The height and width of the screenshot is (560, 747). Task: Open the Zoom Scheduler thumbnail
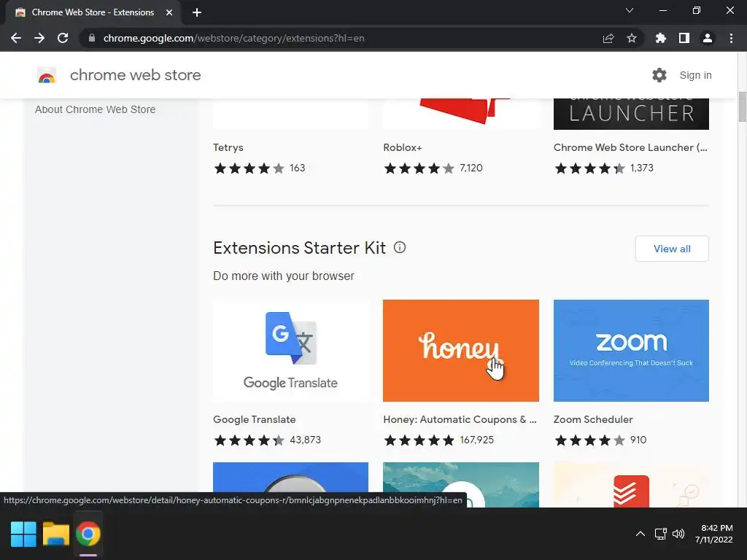pyautogui.click(x=631, y=351)
